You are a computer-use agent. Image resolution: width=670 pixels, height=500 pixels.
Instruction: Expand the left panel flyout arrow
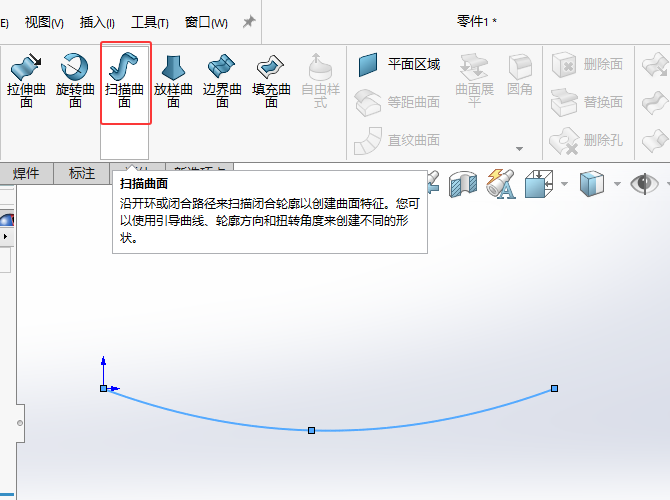pos(5,236)
